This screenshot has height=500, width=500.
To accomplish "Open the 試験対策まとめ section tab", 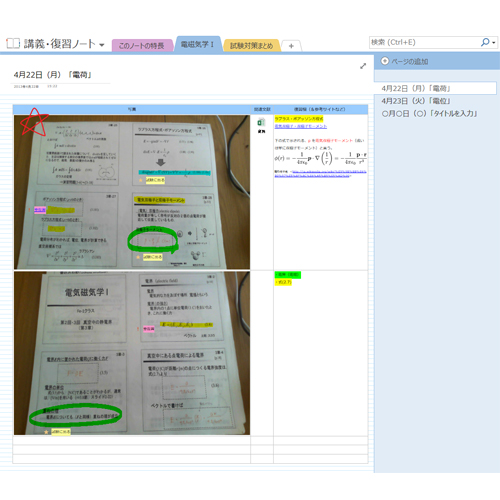I will click(252, 46).
